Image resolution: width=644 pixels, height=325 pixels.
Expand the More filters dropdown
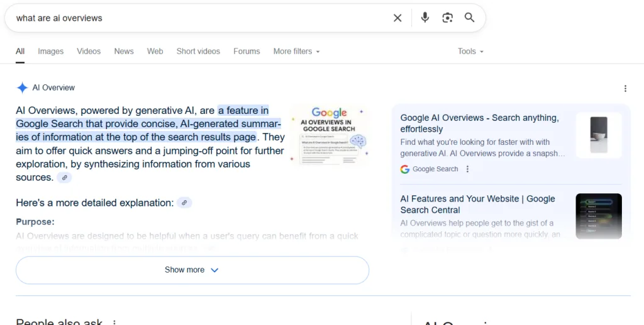(x=296, y=52)
